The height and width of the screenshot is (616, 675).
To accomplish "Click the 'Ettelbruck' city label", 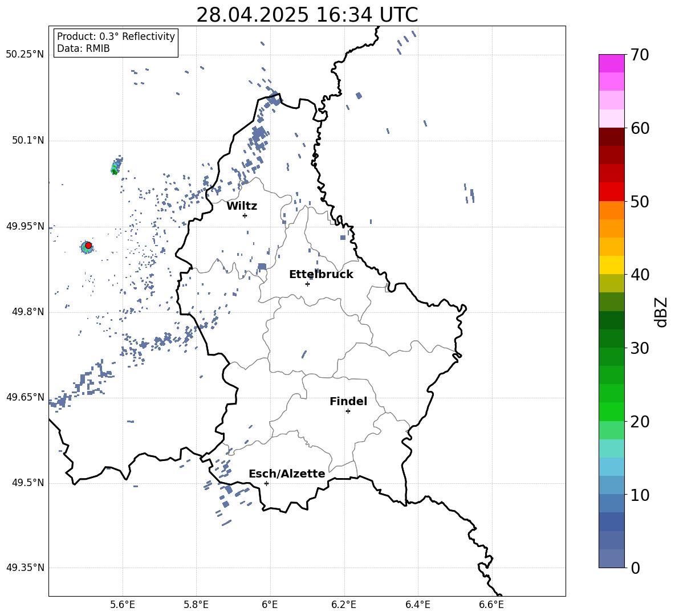I will click(321, 275).
